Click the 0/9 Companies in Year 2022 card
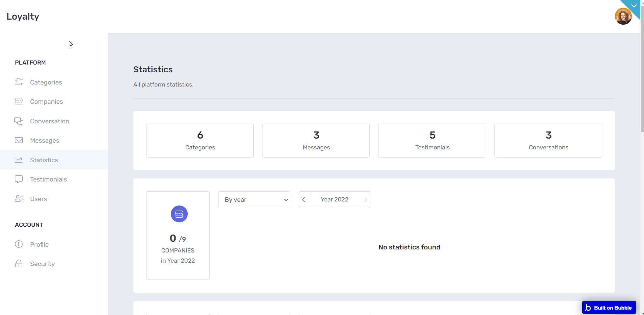Screen dimensions: 644x315 point(178,236)
